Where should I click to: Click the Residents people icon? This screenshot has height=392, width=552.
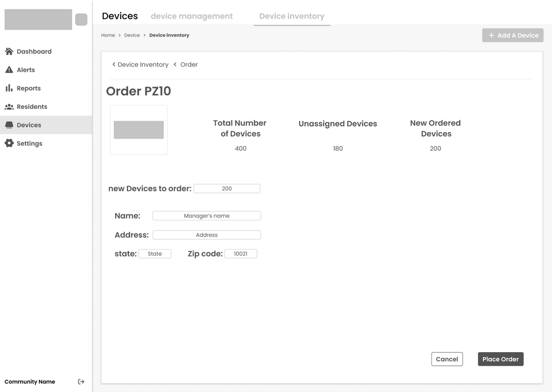coord(9,107)
